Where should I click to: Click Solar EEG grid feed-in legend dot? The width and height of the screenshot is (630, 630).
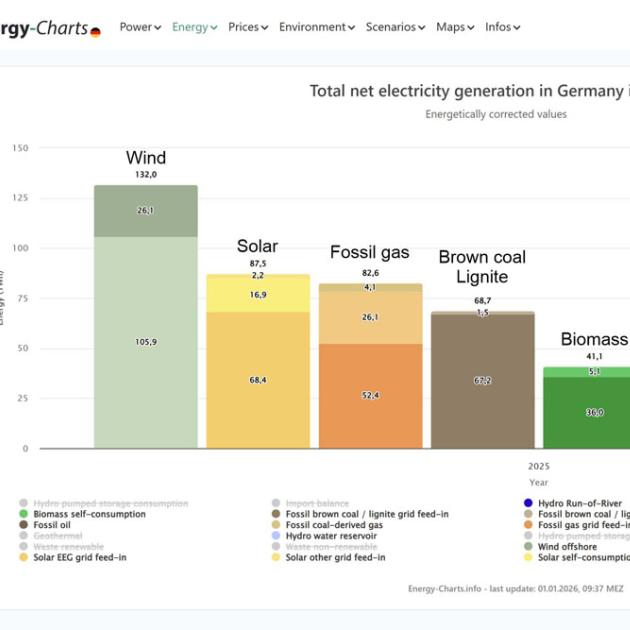pos(24,558)
